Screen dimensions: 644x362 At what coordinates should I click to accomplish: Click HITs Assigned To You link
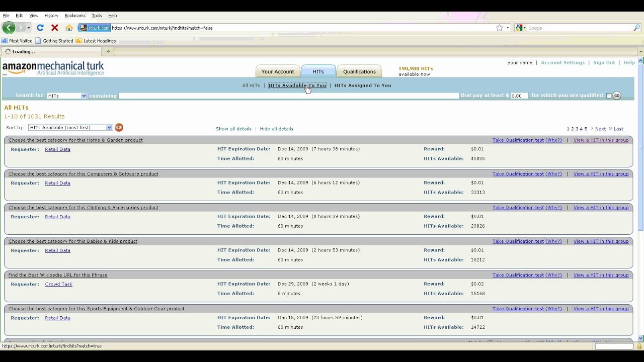pyautogui.click(x=363, y=85)
